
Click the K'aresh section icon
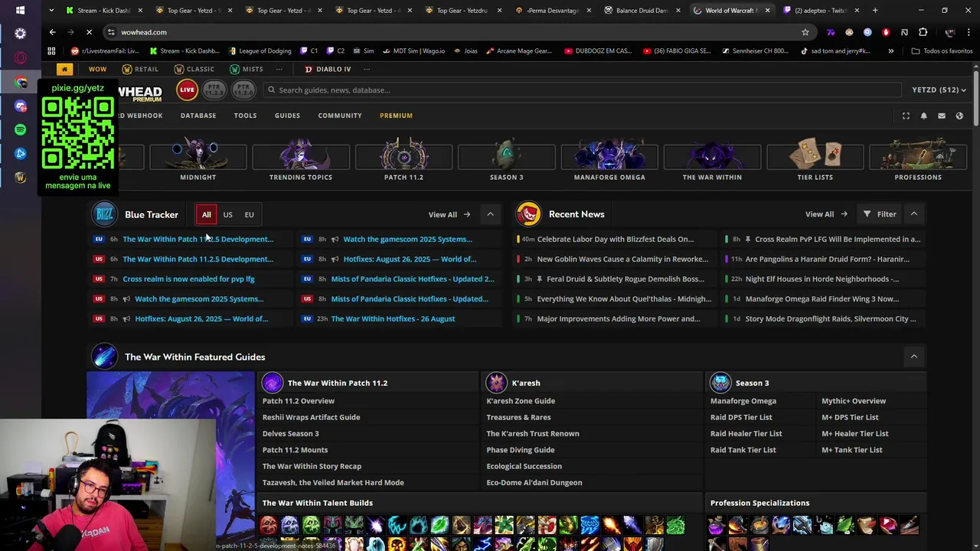pyautogui.click(x=497, y=383)
